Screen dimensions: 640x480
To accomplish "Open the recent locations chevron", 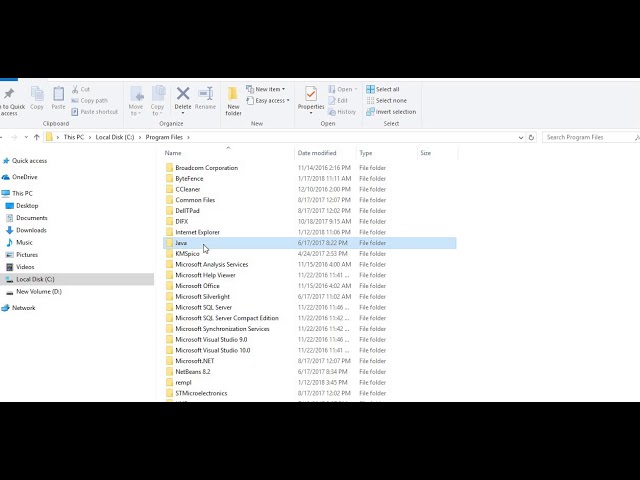I will click(x=26, y=137).
